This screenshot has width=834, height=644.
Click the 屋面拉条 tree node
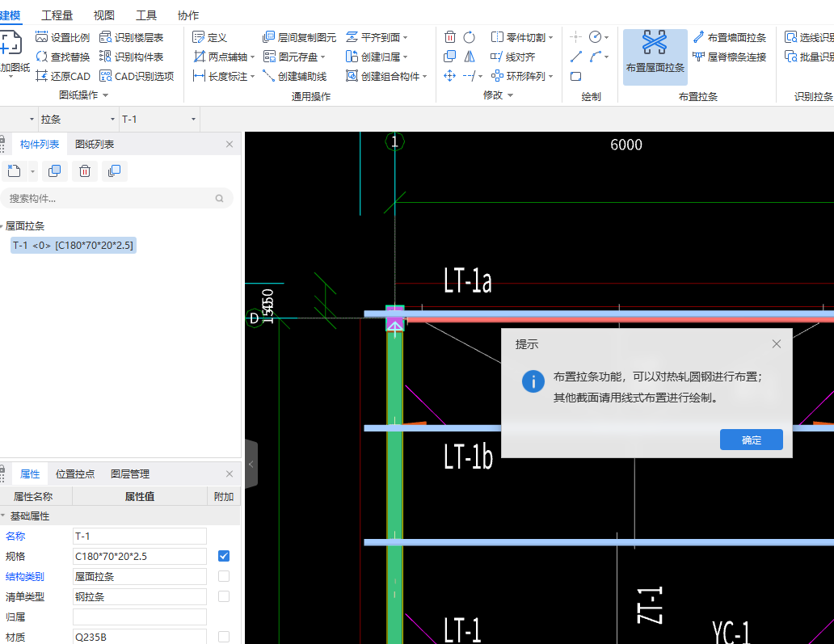[25, 226]
